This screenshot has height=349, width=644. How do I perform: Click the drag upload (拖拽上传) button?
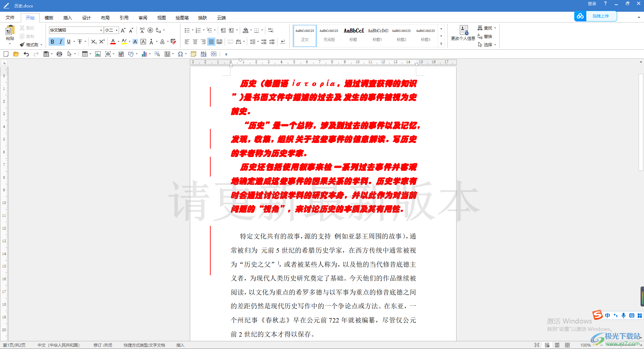coord(601,16)
